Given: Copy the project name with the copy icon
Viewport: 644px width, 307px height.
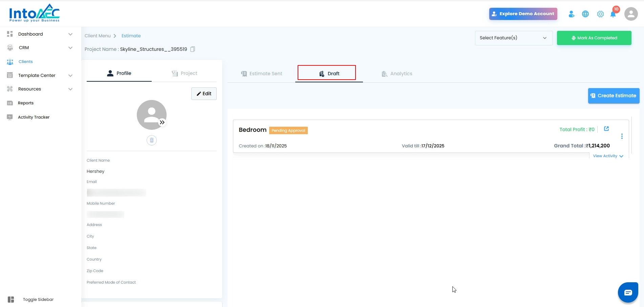Looking at the screenshot, I should pyautogui.click(x=193, y=49).
